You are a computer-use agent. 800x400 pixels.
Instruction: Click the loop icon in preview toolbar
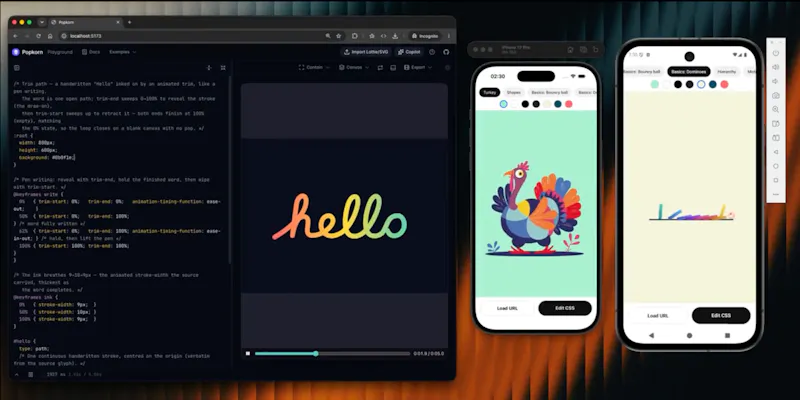click(x=380, y=67)
